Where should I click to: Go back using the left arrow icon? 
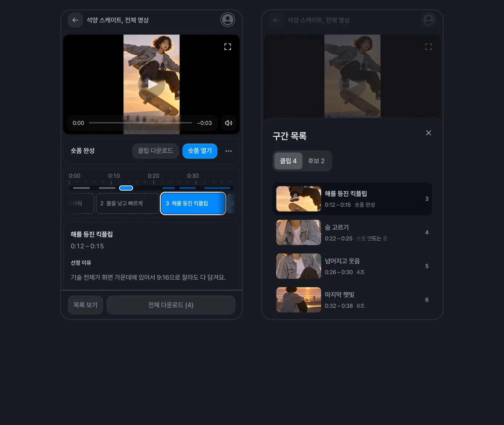click(75, 20)
